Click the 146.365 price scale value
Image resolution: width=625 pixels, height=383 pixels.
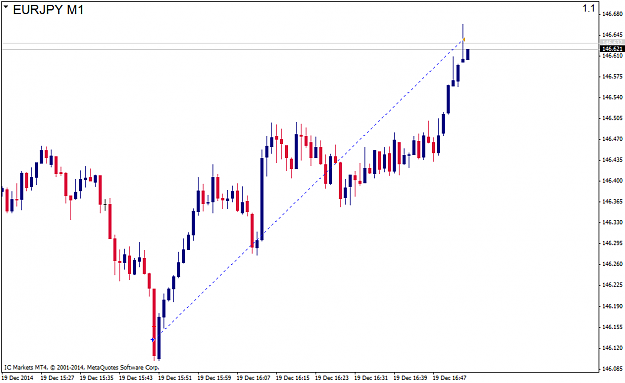coord(613,202)
